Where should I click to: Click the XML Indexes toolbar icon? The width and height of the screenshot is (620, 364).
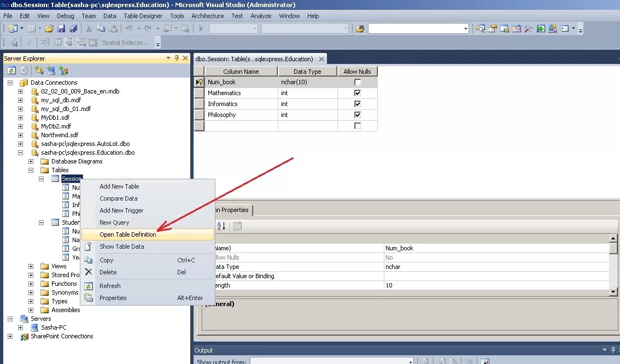click(x=81, y=42)
